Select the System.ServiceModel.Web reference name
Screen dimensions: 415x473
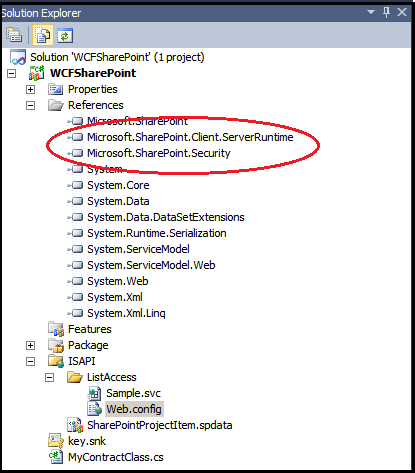pos(151,265)
